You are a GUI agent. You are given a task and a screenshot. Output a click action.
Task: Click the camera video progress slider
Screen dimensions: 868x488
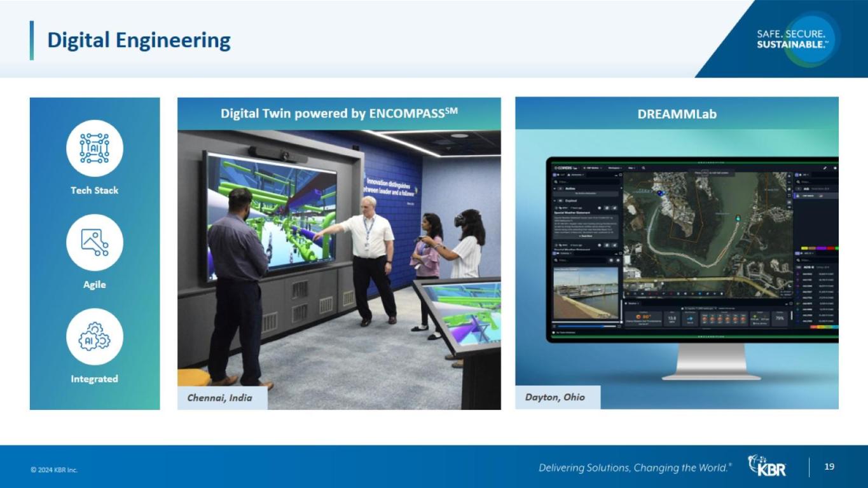pyautogui.click(x=585, y=326)
